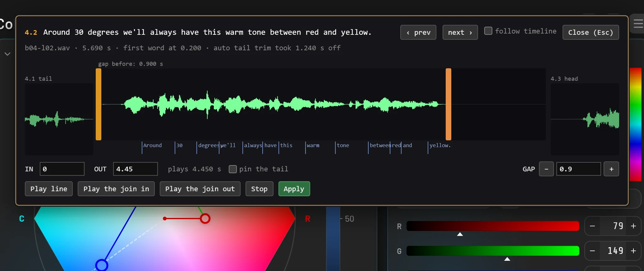Click the 4.1 tail waveform preview
Viewport: 644px width, 271px height.
59,119
